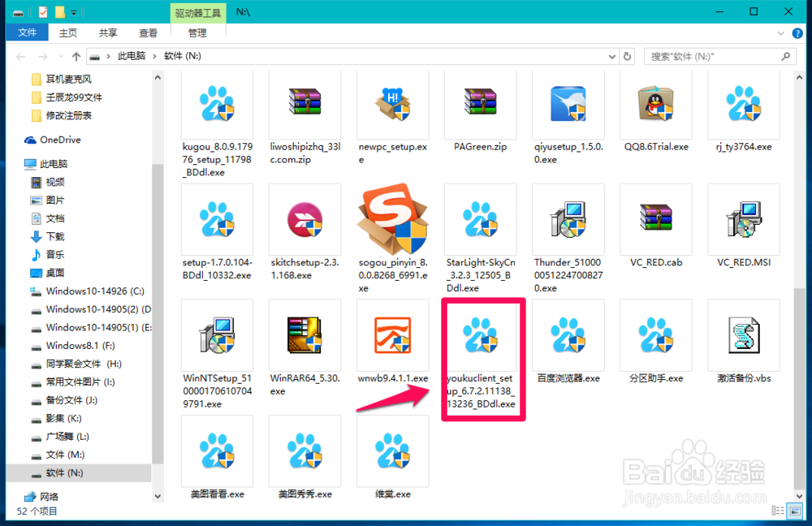Viewport: 812px width, 526px height.
Task: Click 软件 (N:) in the address breadcrumb
Action: tap(182, 56)
